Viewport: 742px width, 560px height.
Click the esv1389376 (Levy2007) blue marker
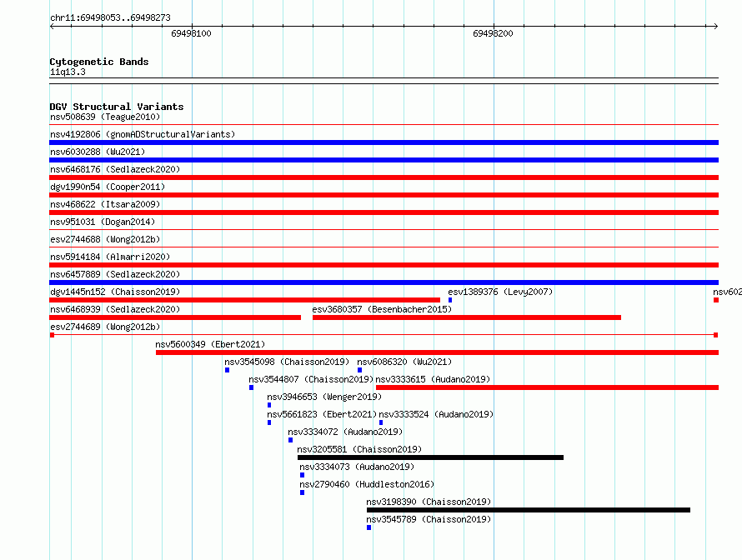click(x=450, y=300)
